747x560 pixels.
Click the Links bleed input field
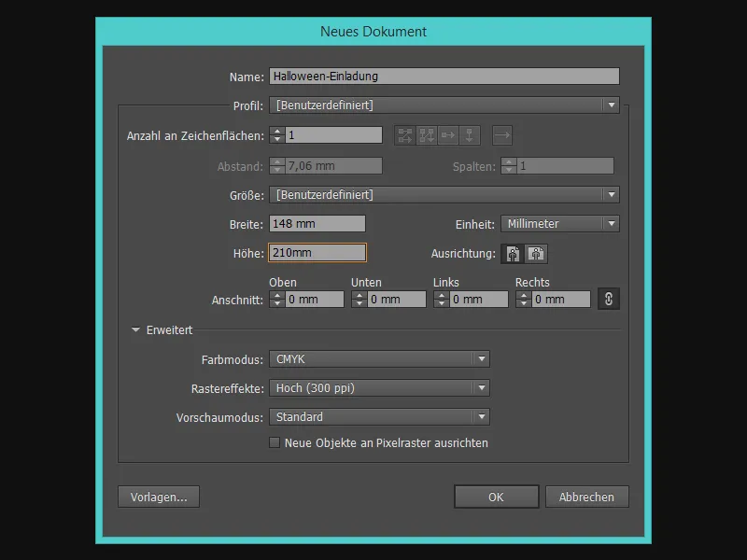point(479,299)
